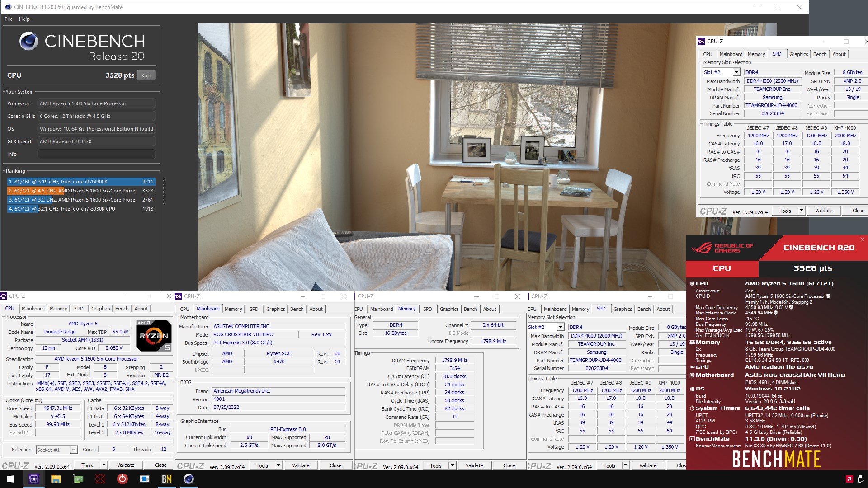Click the ranking panel splitter handle

tap(164, 192)
